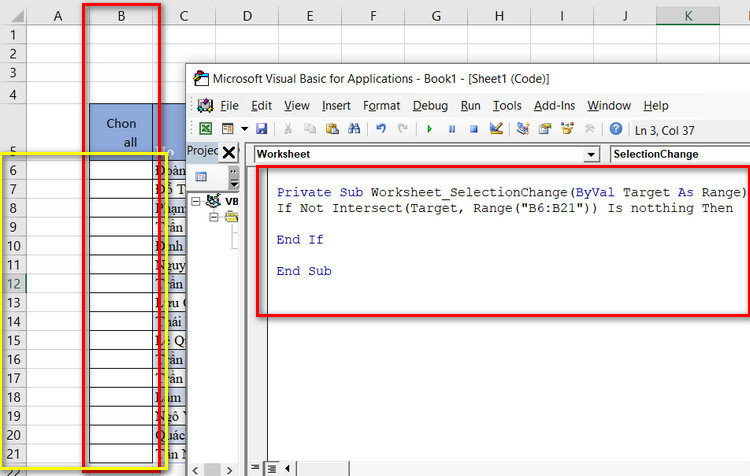Open VBA Help with the question mark icon
750x476 pixels.
tap(616, 129)
